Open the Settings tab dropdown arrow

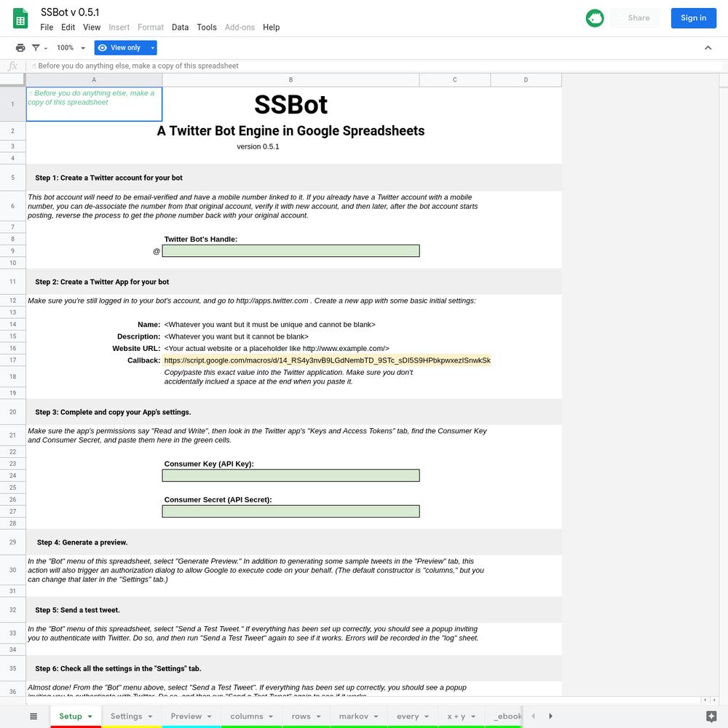pyautogui.click(x=151, y=716)
